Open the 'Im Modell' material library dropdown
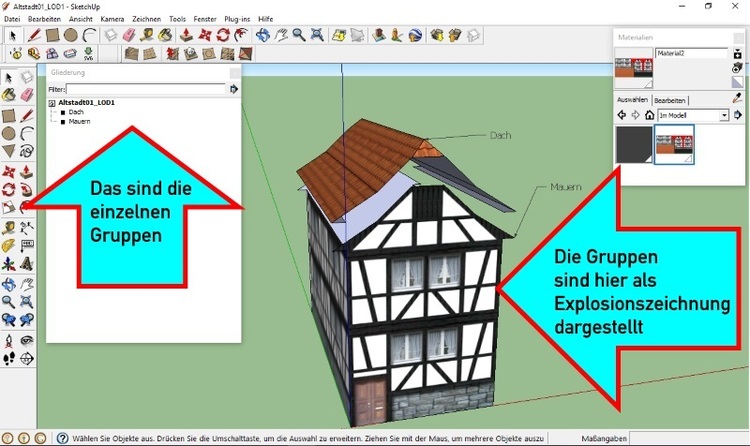 [x=724, y=116]
